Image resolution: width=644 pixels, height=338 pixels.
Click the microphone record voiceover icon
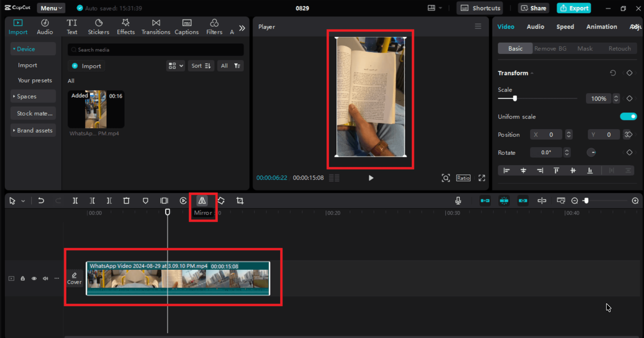(458, 201)
